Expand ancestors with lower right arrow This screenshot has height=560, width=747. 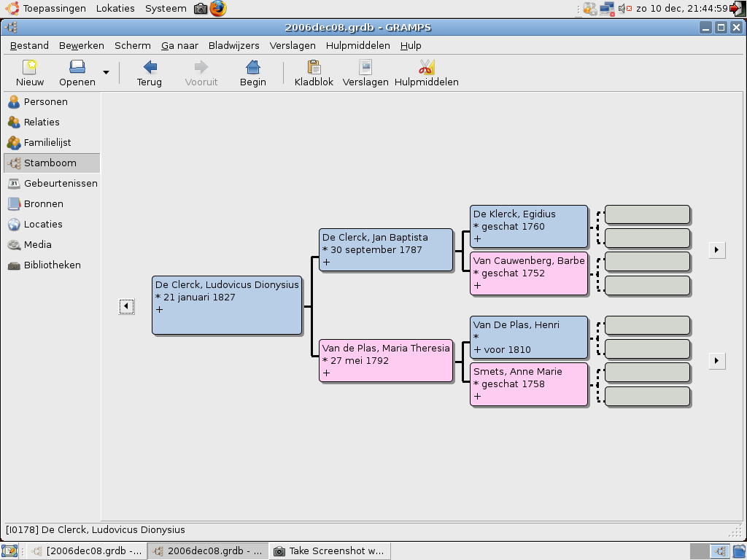[x=717, y=361]
